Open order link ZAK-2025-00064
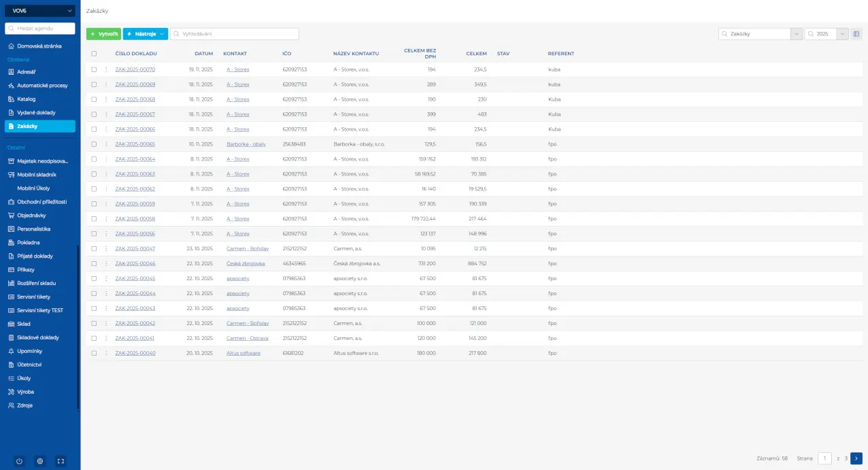The width and height of the screenshot is (868, 470). click(135, 159)
